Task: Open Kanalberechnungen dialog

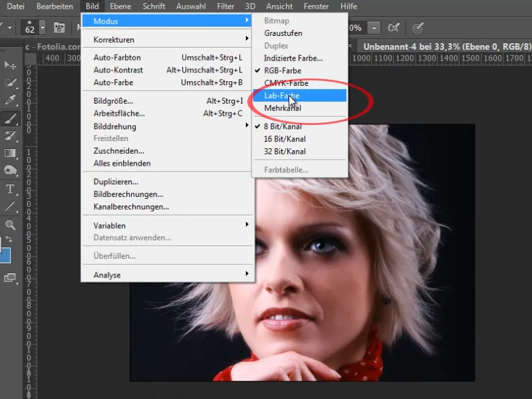Action: (x=168, y=207)
